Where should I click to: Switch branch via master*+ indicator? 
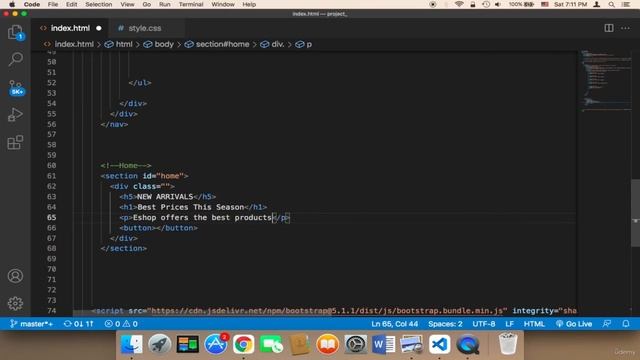click(x=31, y=324)
